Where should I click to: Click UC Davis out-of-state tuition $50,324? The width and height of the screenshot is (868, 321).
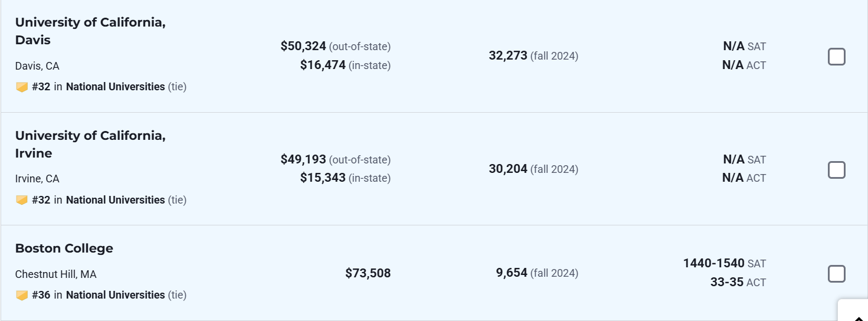click(303, 46)
